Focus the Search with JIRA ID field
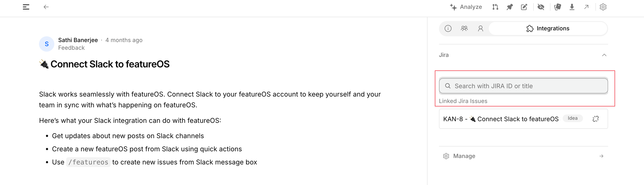The width and height of the screenshot is (644, 185). pyautogui.click(x=523, y=86)
